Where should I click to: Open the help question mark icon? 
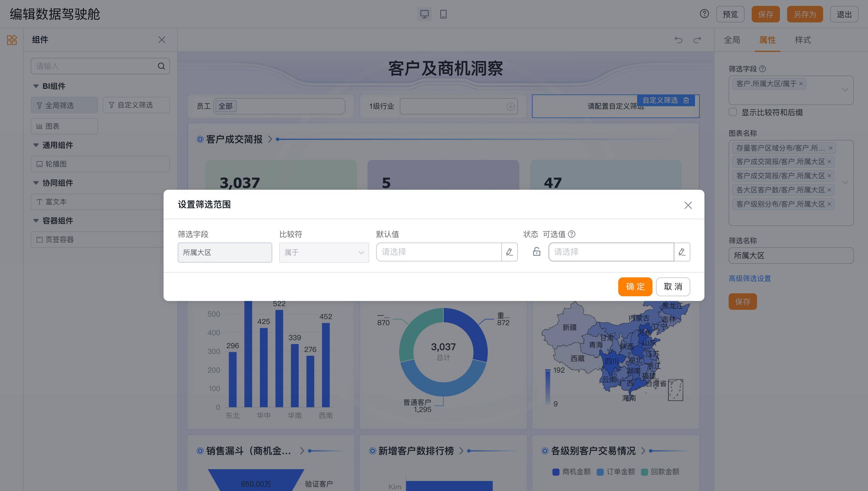pos(704,14)
